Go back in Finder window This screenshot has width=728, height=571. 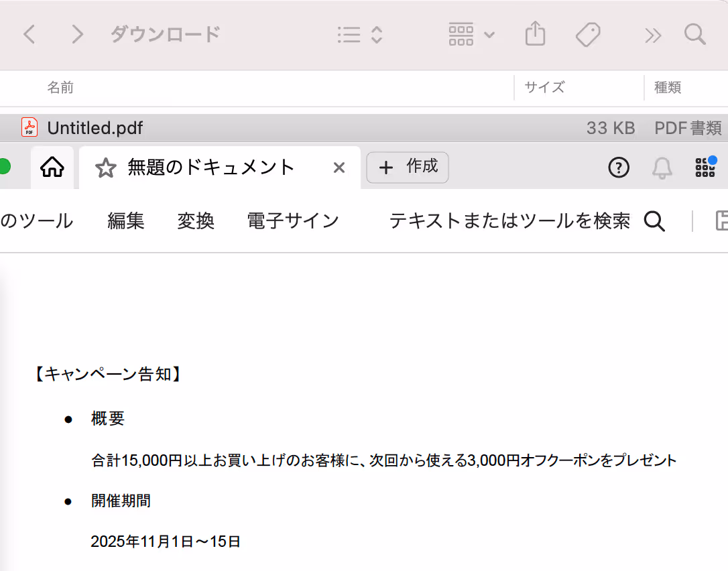point(29,34)
